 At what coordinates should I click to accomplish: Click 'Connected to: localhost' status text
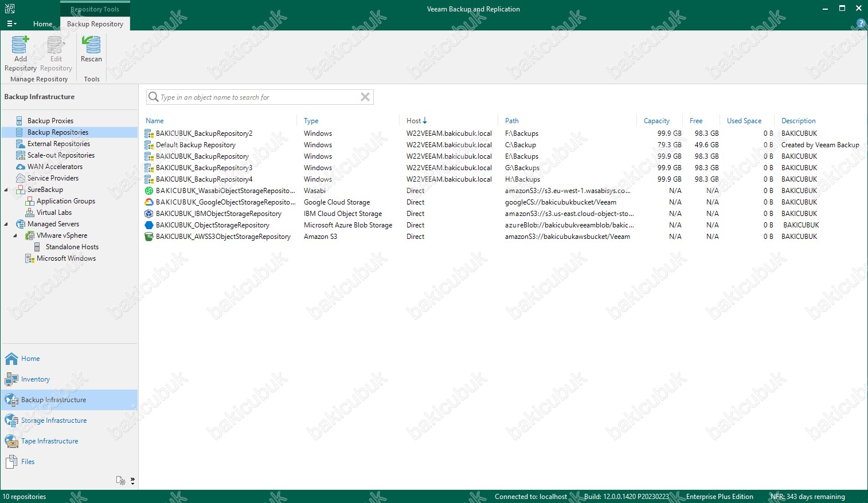click(531, 497)
